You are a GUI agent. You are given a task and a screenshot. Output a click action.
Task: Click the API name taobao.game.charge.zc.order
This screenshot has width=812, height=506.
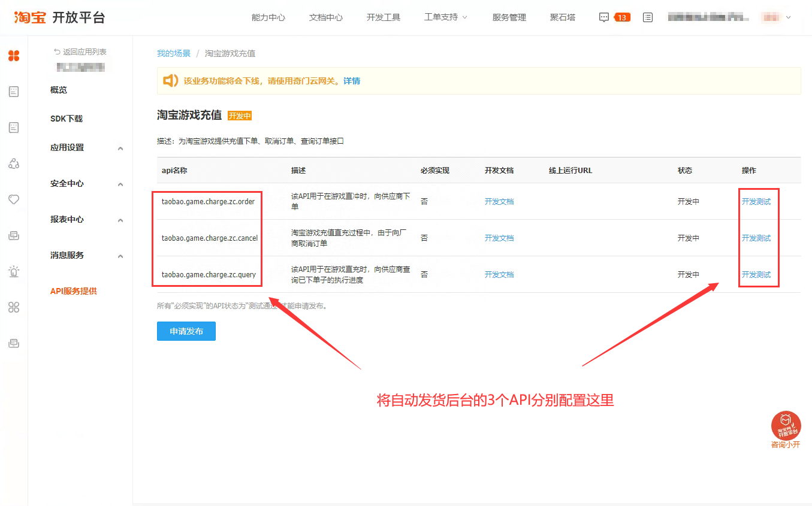pyautogui.click(x=208, y=202)
